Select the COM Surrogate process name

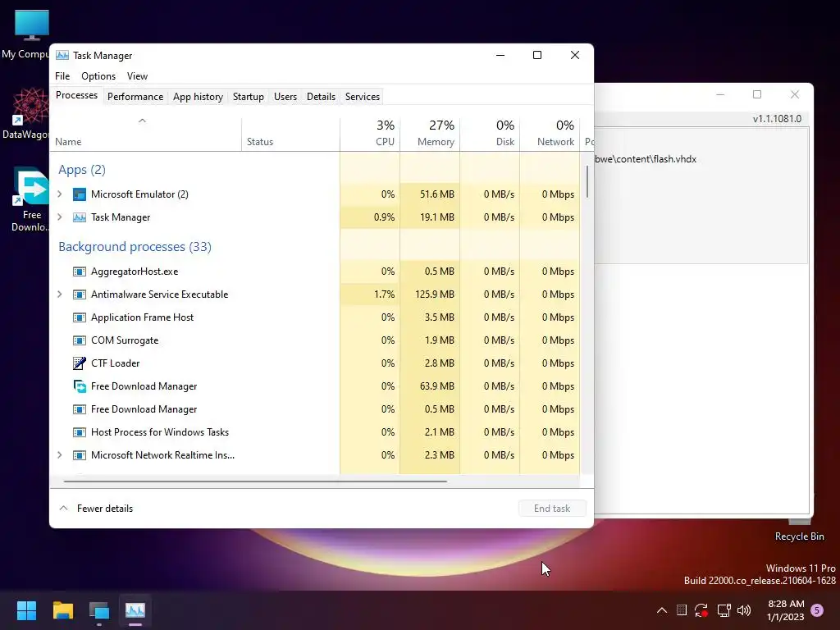pyautogui.click(x=125, y=340)
